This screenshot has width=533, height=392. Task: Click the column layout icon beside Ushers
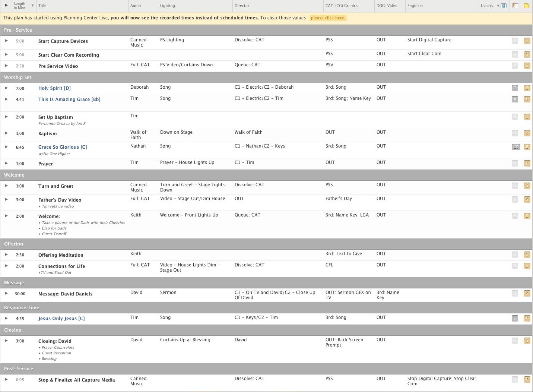pos(504,6)
